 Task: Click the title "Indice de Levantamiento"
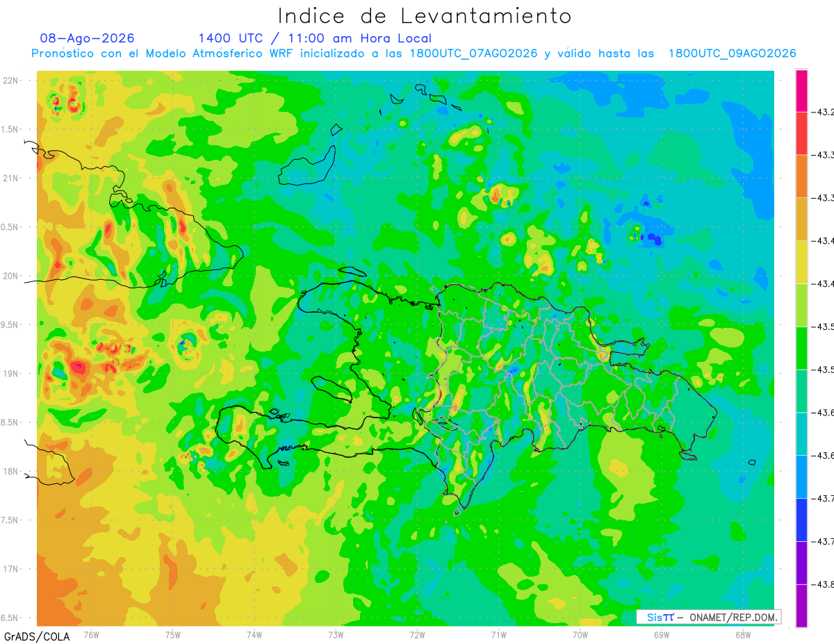coord(425,16)
